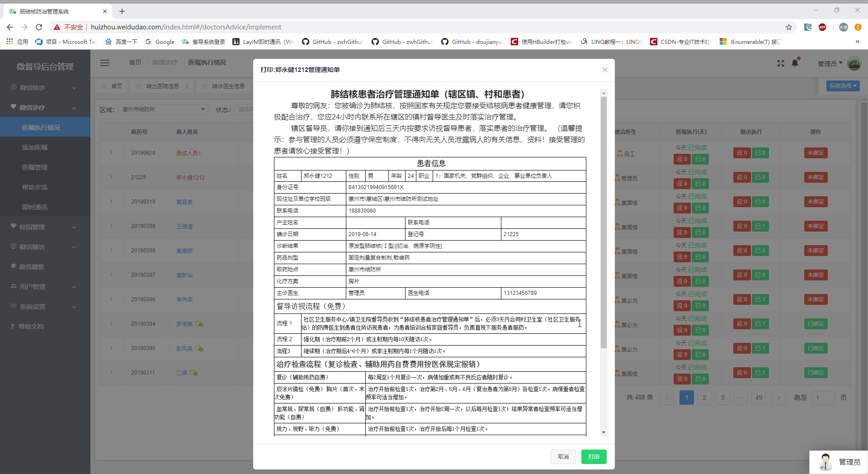Click the WeChat icon beside 罗带娣
The height and width of the screenshot is (474, 868).
point(199,324)
